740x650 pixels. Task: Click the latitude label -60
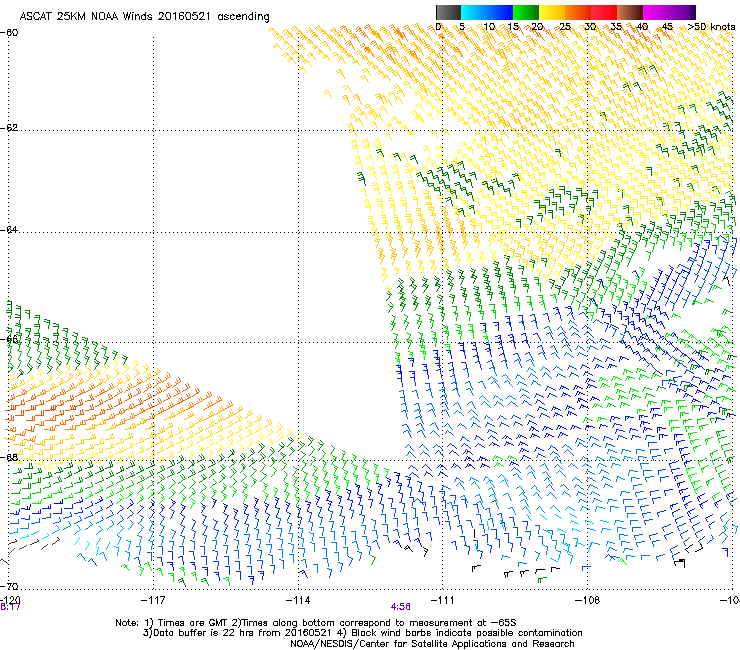(x=9, y=33)
